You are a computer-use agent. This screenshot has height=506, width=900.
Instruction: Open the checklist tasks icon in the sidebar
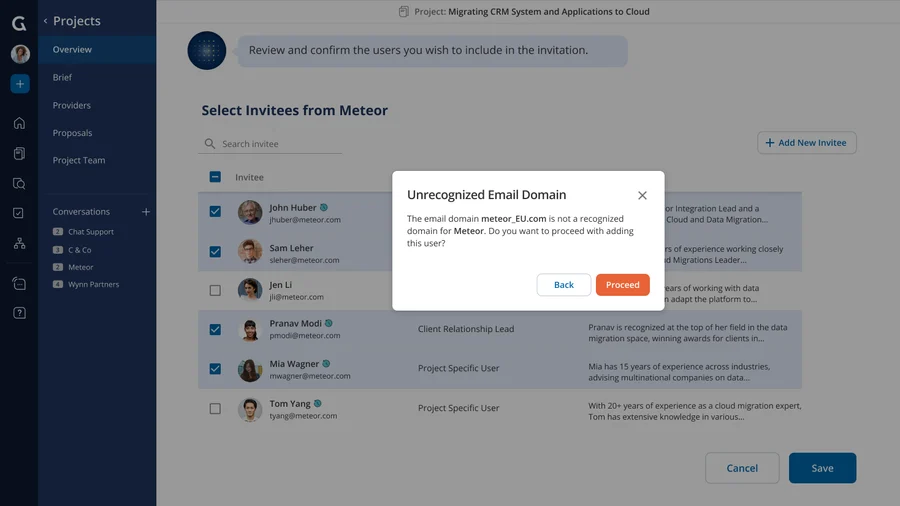19,213
